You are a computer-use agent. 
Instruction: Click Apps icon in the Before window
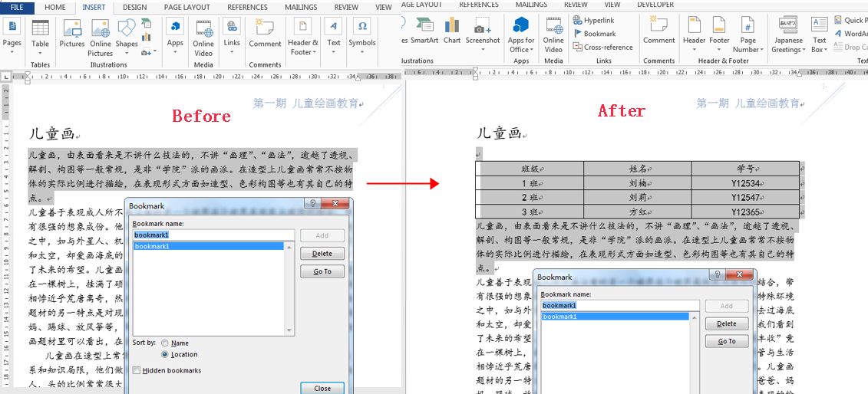coord(175,27)
